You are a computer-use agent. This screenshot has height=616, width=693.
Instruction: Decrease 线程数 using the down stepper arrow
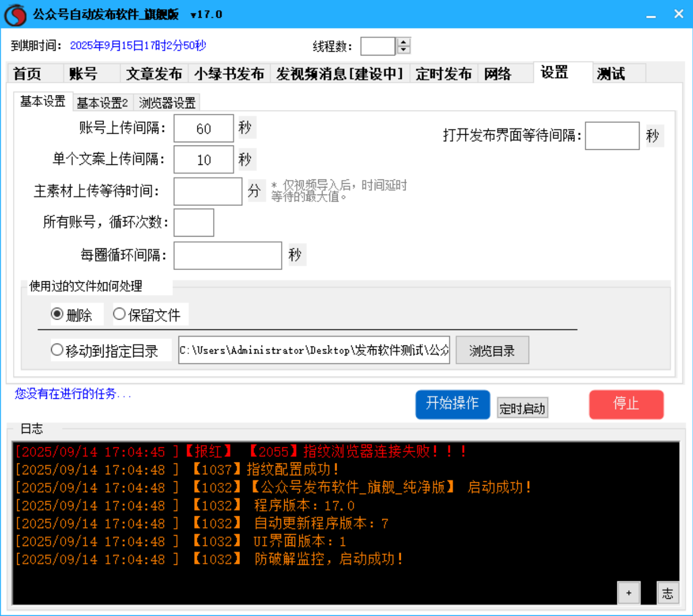[x=404, y=50]
